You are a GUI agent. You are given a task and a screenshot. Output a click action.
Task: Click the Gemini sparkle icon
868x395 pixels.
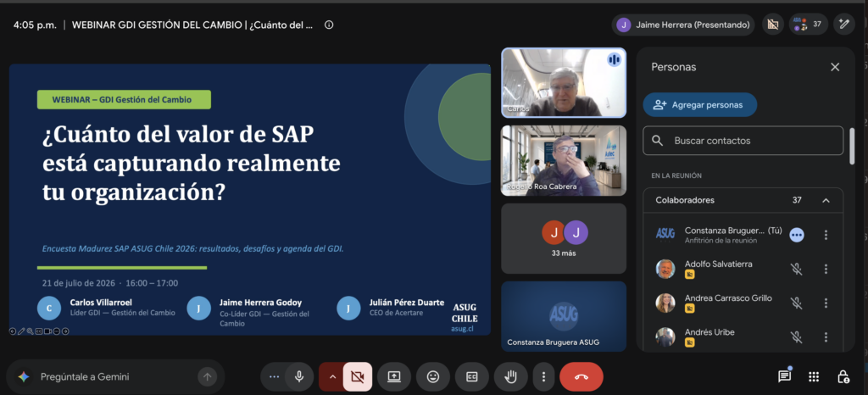pos(23,376)
